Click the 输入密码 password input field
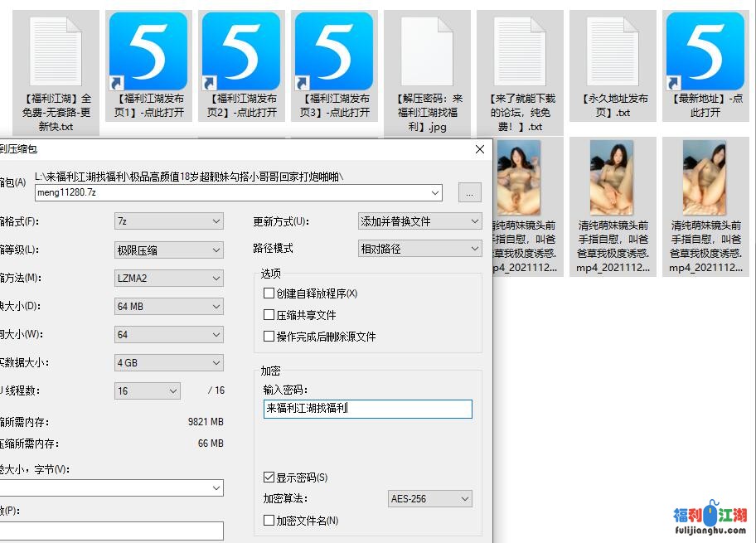 pos(367,409)
